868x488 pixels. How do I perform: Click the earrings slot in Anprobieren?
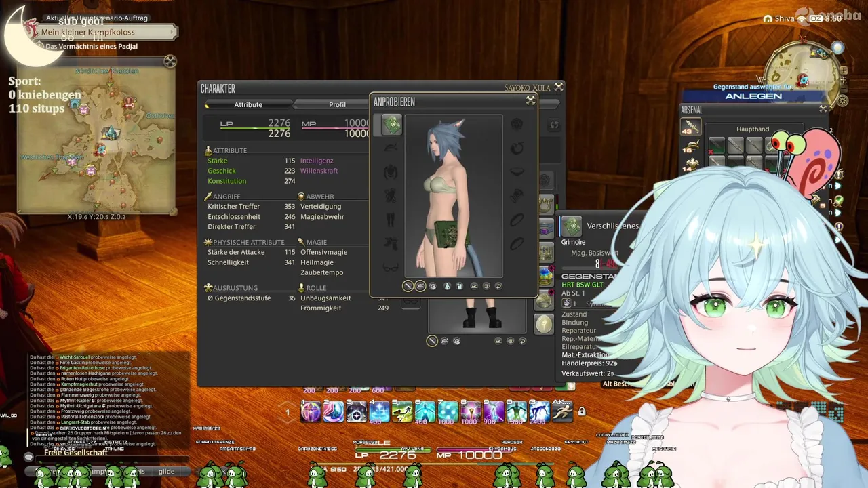click(517, 147)
